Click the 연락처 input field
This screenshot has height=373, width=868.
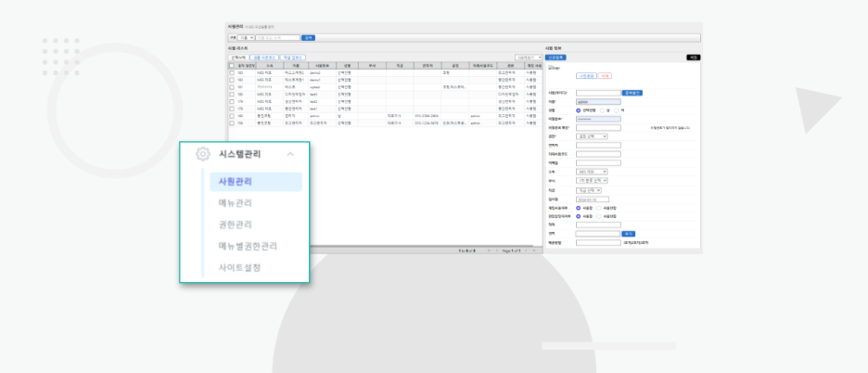tap(598, 145)
